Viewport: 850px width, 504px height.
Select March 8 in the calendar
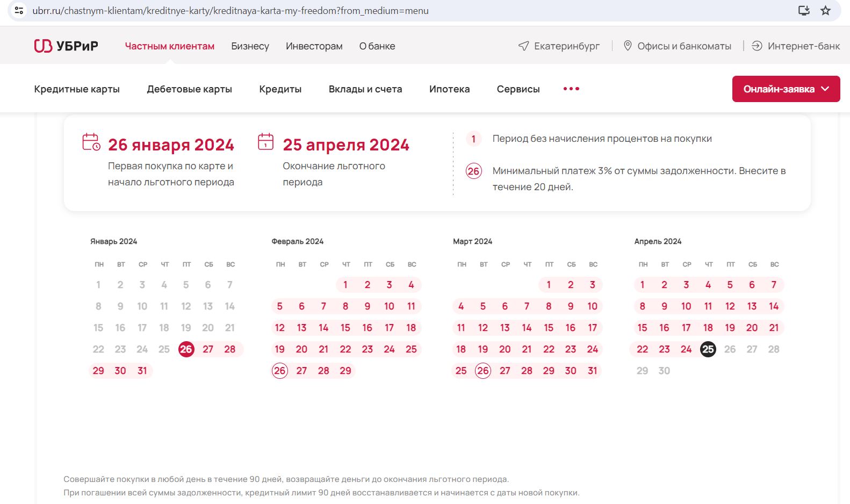[x=549, y=306]
